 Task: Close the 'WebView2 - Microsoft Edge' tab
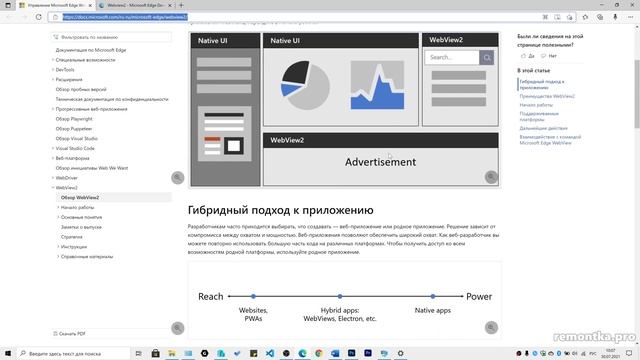pyautogui.click(x=170, y=5)
